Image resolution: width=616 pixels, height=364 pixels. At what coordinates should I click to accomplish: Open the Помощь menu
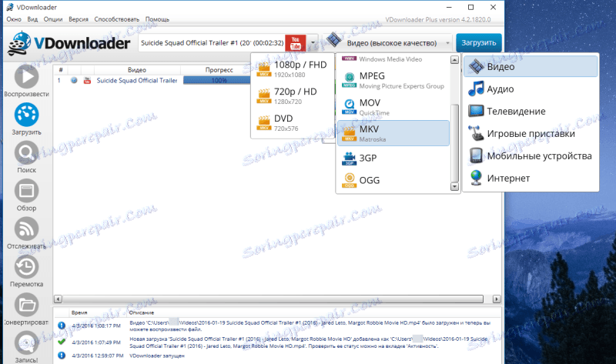tap(157, 19)
